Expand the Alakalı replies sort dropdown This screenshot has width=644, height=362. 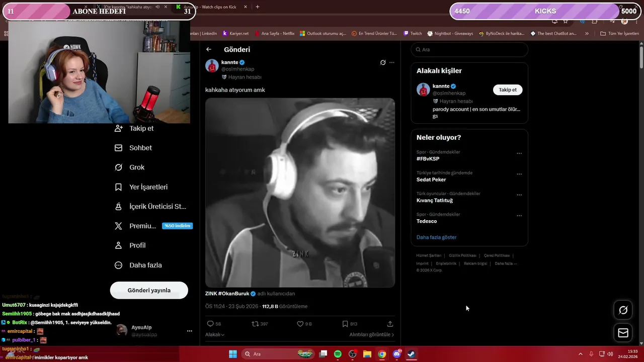tap(215, 334)
